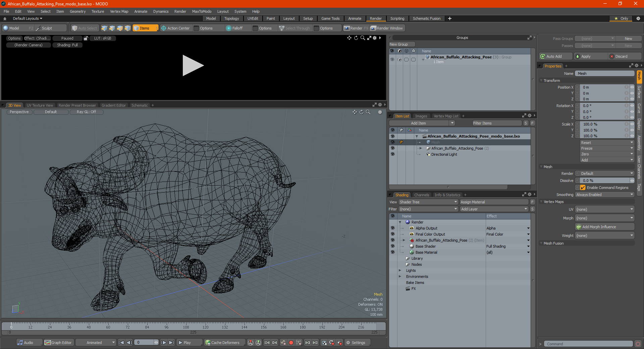644x349 pixels.
Task: Open Default Layouts dropdown
Action: 28,18
